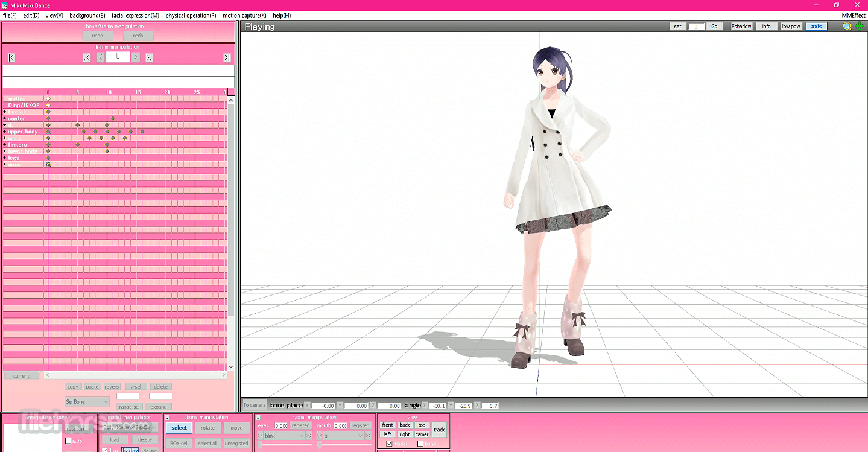Collapse the bone manipulation panel
This screenshot has height=452, width=868.
168,418
